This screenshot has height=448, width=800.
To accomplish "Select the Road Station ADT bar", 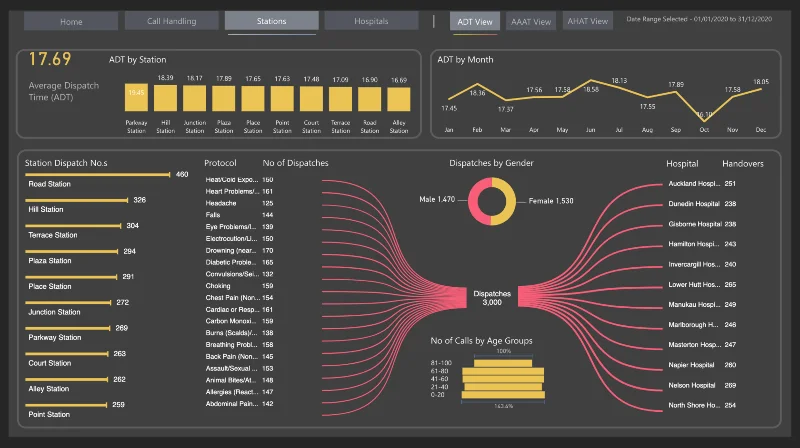I will (369, 99).
